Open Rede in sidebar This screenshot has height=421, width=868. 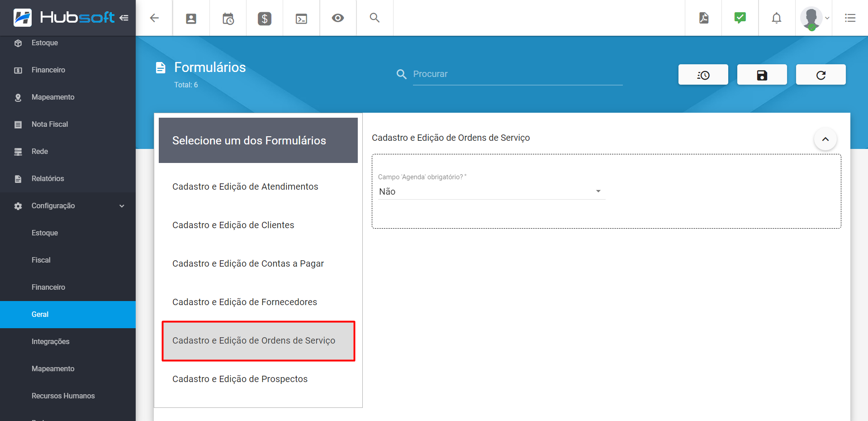(x=68, y=152)
